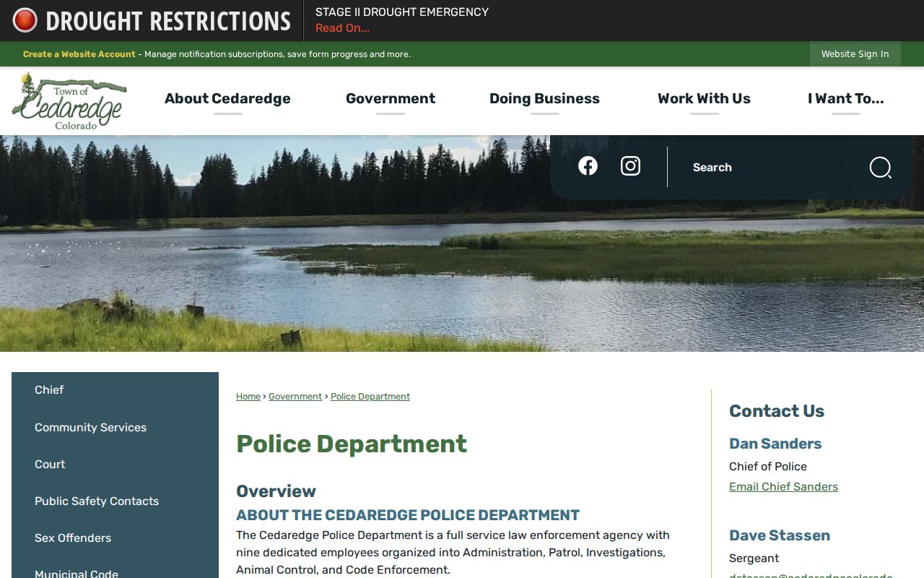Click the Home breadcrumb link
Screen dimensions: 924x578
tap(248, 397)
